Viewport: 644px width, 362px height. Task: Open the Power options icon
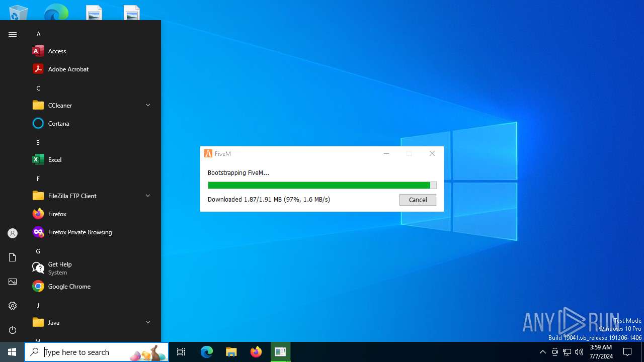click(x=13, y=330)
